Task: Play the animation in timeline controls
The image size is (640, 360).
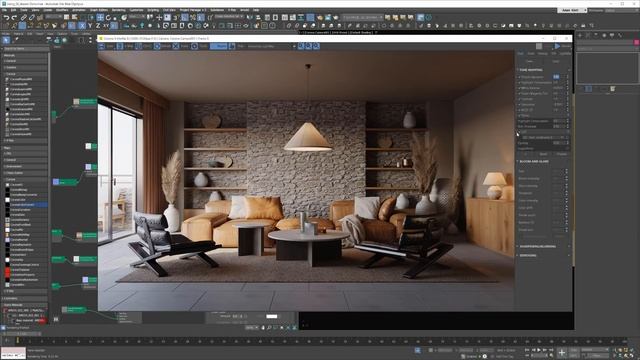Action: 539,350
